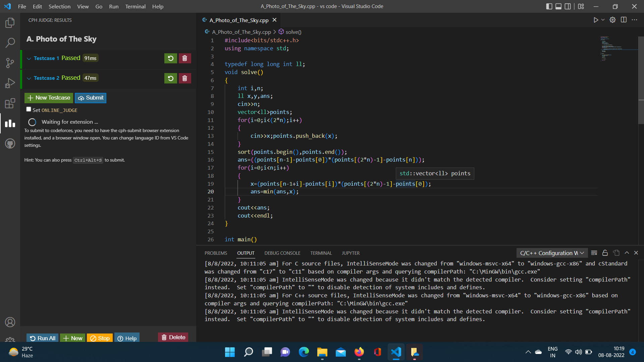Toggle the bottom panel layout button
The height and width of the screenshot is (362, 644).
pyautogui.click(x=558, y=6)
